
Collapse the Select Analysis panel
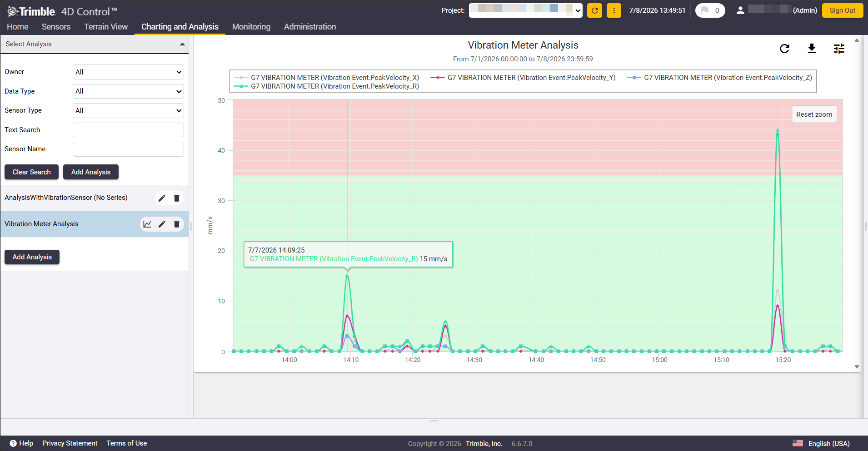[x=182, y=44]
